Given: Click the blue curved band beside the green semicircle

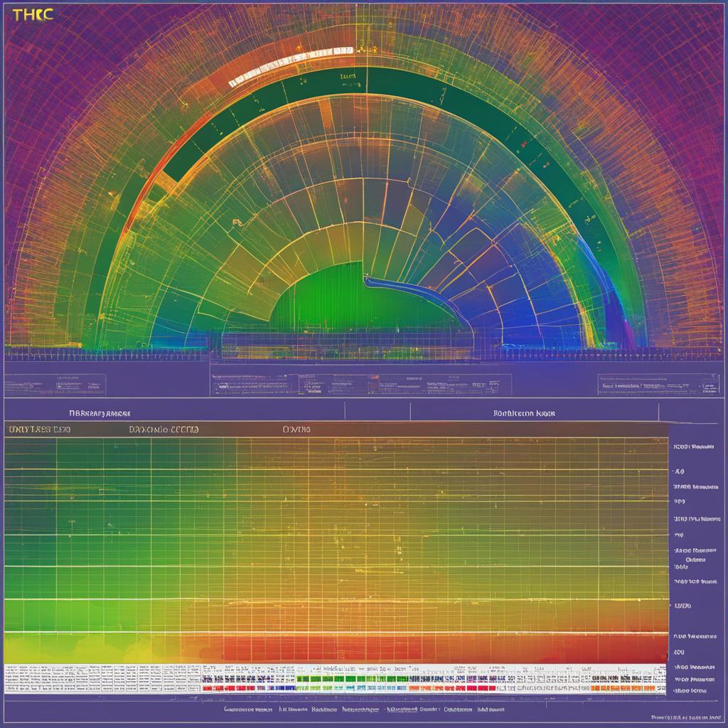Looking at the screenshot, I should 412,291.
